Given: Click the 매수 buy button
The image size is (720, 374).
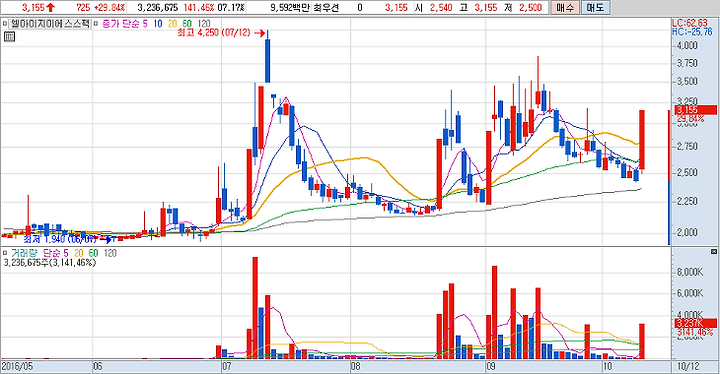Looking at the screenshot, I should (564, 7).
